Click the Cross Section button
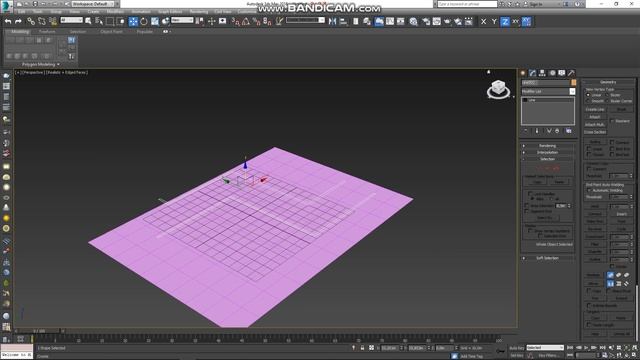This screenshot has width=640, height=360. pos(595,132)
